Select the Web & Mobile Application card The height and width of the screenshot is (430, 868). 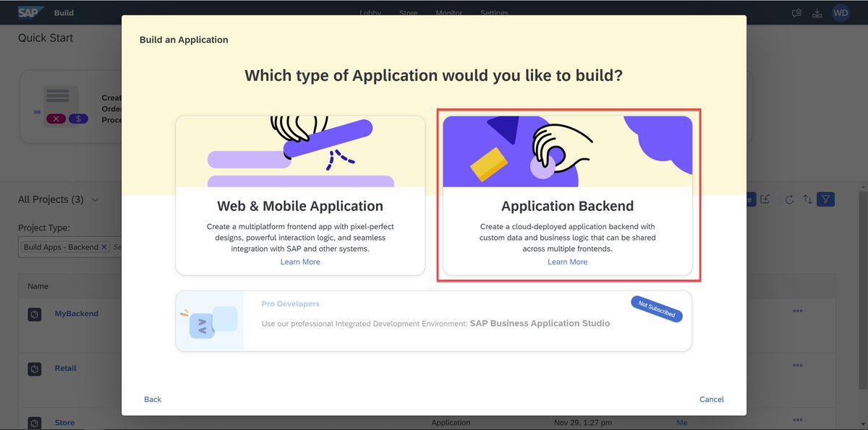[x=300, y=195]
